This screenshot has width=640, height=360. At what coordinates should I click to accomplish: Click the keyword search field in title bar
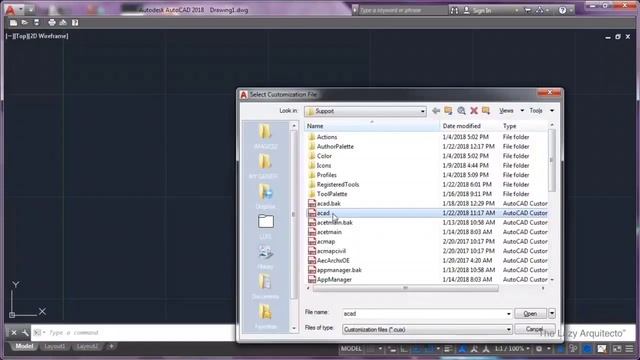click(402, 11)
